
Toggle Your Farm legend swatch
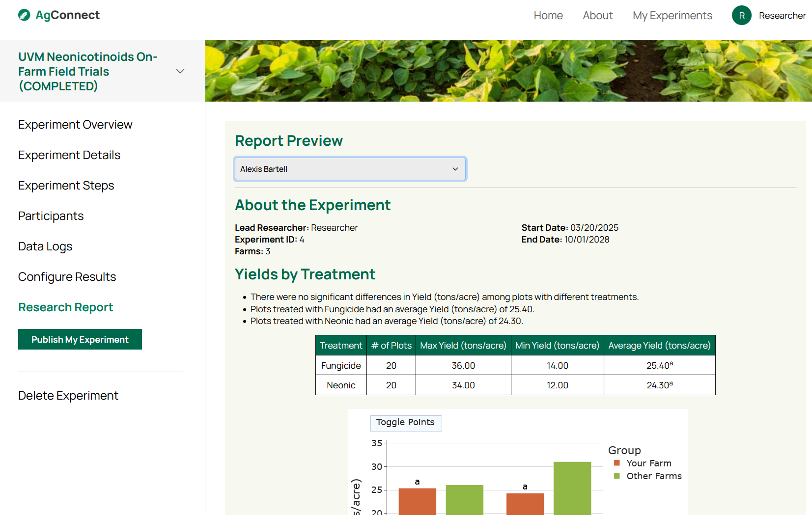click(617, 463)
